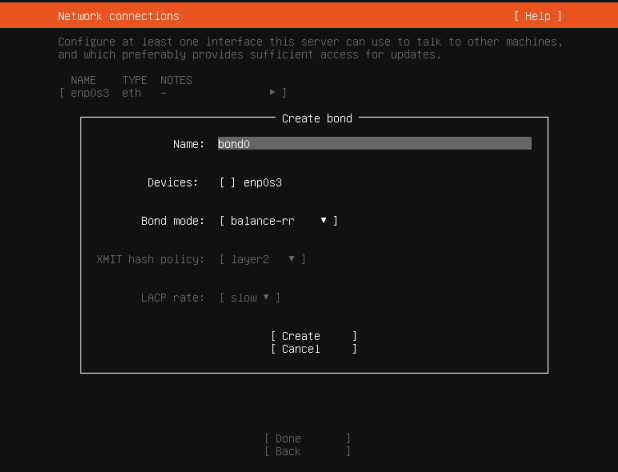This screenshot has height=472, width=618.
Task: Check the enp0s3 device checkbox
Action: coord(227,182)
